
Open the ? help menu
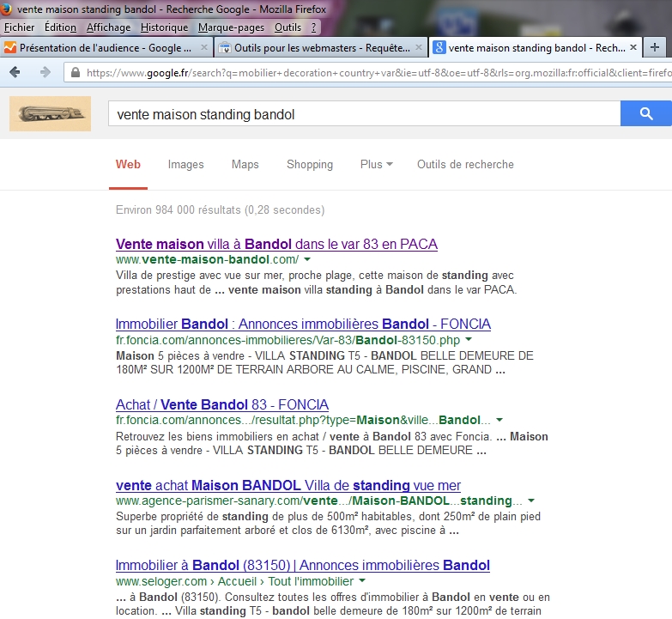314,27
